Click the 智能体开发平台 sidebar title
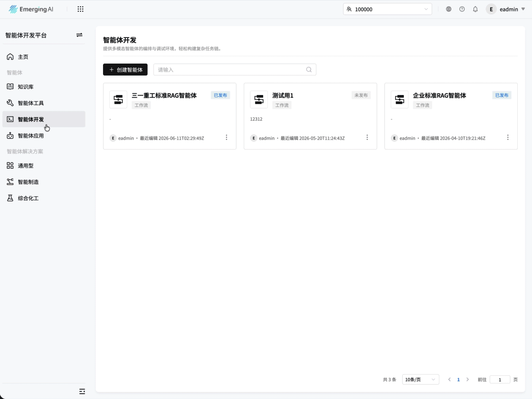Image resolution: width=532 pixels, height=399 pixels. pyautogui.click(x=26, y=35)
